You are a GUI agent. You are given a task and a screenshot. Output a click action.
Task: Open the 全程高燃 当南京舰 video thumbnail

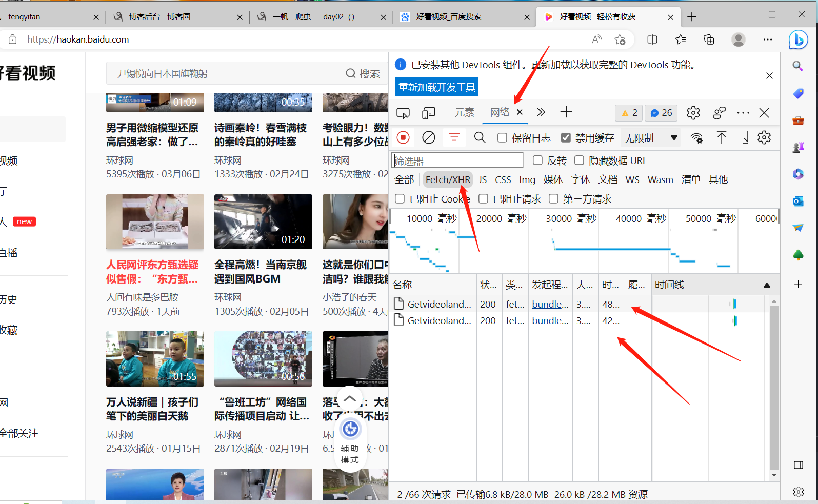tap(263, 222)
